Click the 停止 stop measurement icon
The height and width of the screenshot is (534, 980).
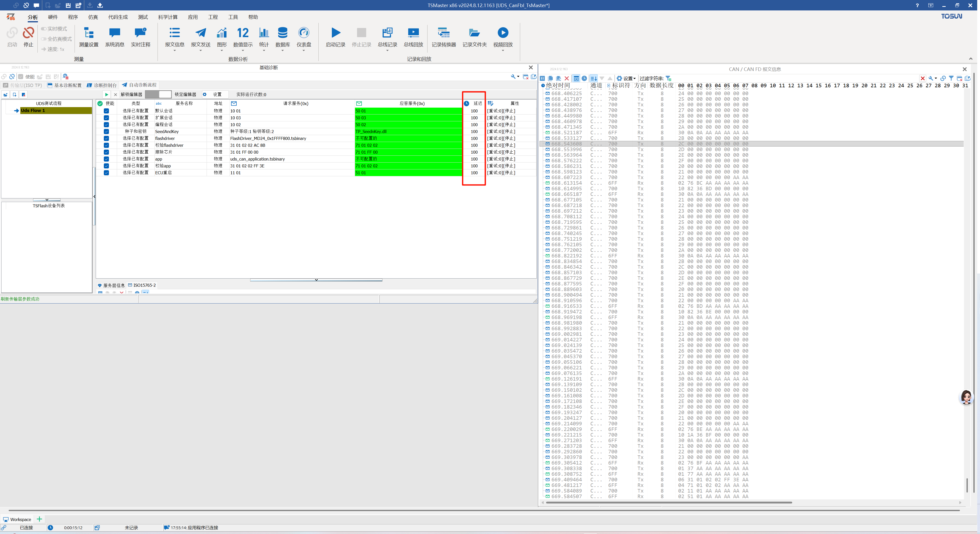[x=28, y=33]
